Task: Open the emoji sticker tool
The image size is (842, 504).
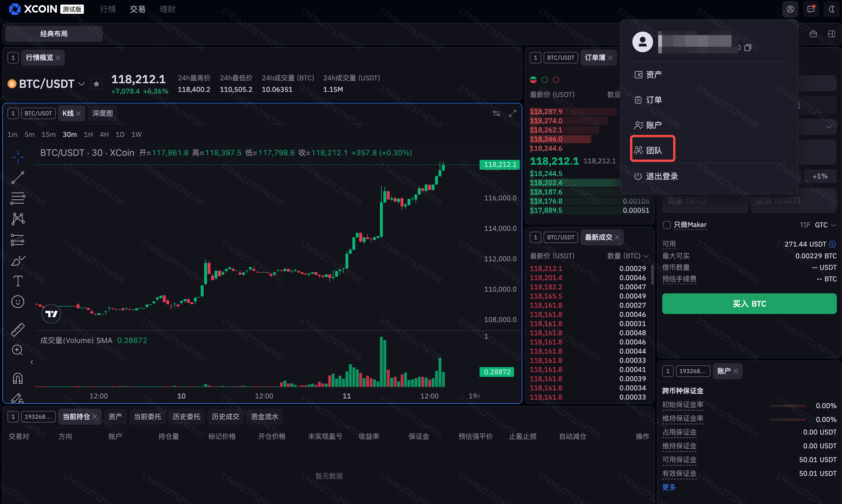Action: click(18, 302)
